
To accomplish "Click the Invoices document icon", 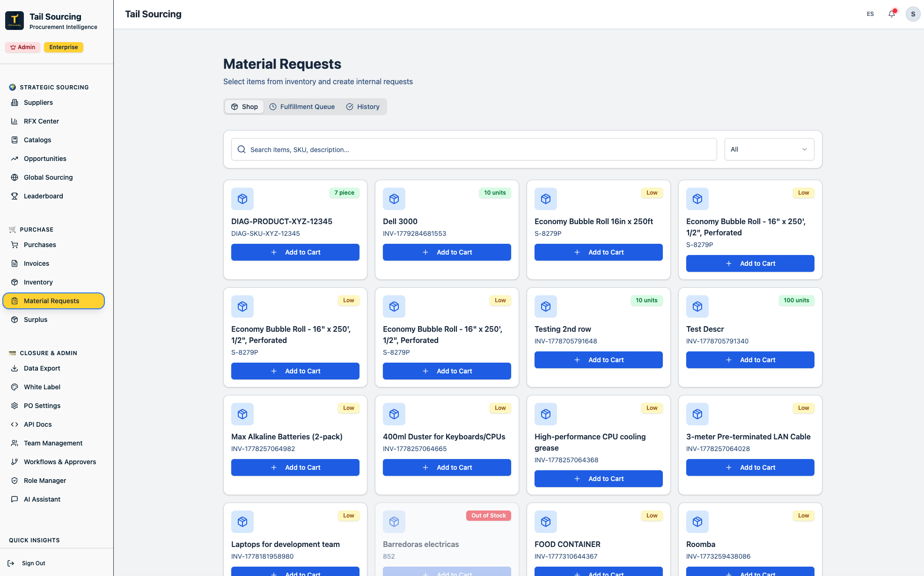I will pos(15,263).
